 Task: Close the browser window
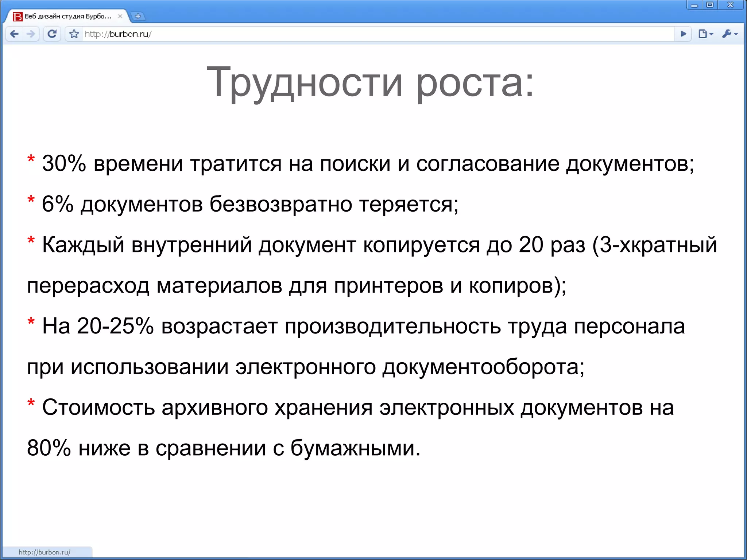point(730,5)
